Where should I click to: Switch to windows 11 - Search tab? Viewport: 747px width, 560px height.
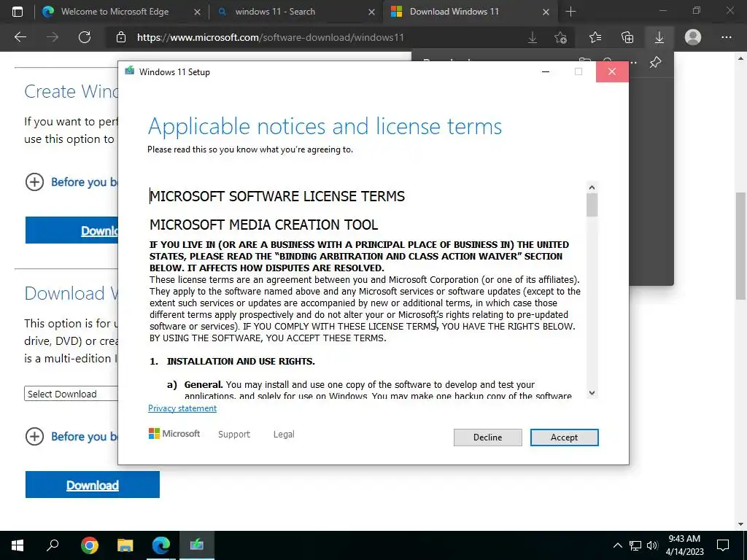(275, 12)
